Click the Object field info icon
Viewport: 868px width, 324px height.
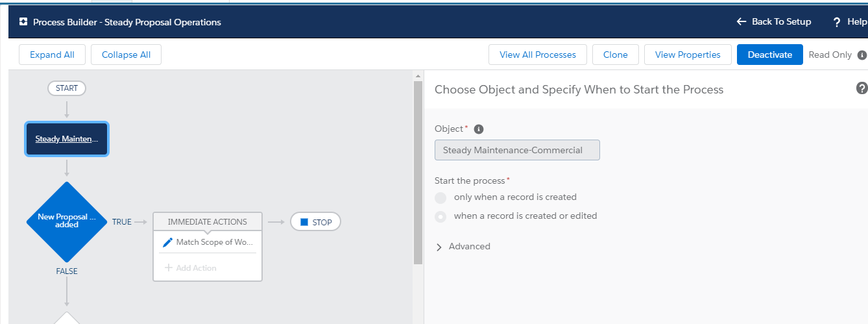[479, 129]
